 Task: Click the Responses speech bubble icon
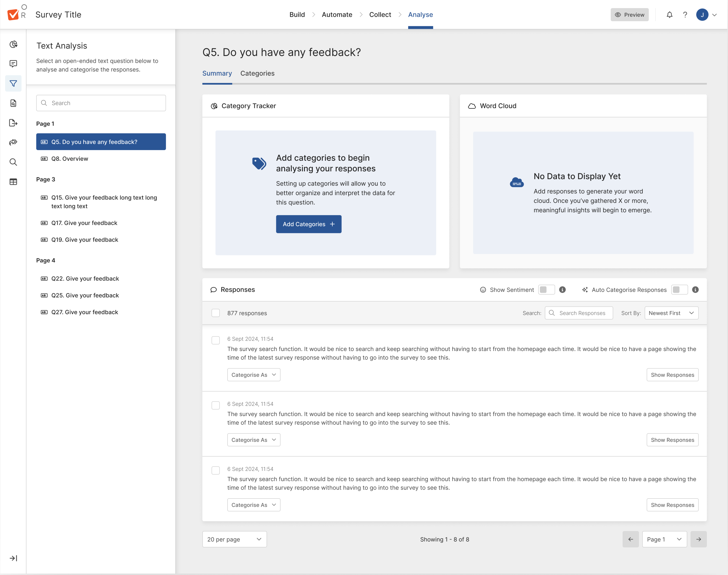coord(213,290)
